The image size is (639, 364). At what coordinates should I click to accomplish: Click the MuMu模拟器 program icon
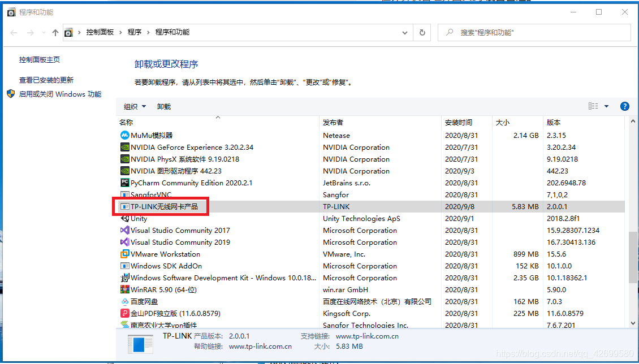click(x=125, y=135)
